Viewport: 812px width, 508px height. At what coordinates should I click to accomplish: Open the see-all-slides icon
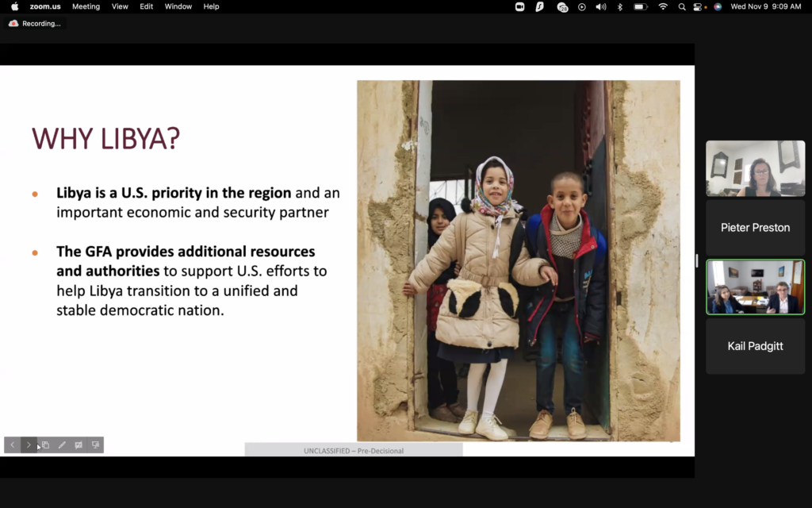45,445
